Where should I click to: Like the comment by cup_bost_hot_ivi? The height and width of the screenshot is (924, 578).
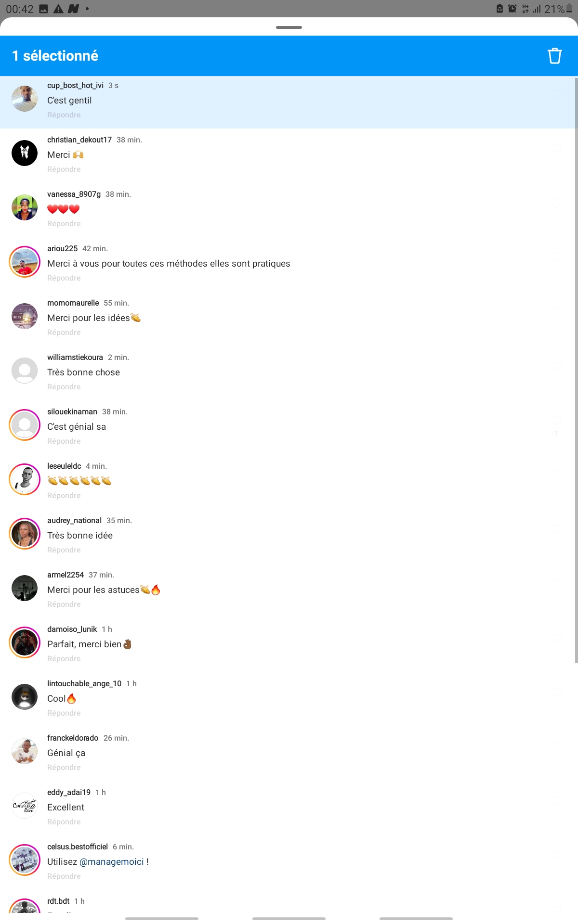point(556,94)
